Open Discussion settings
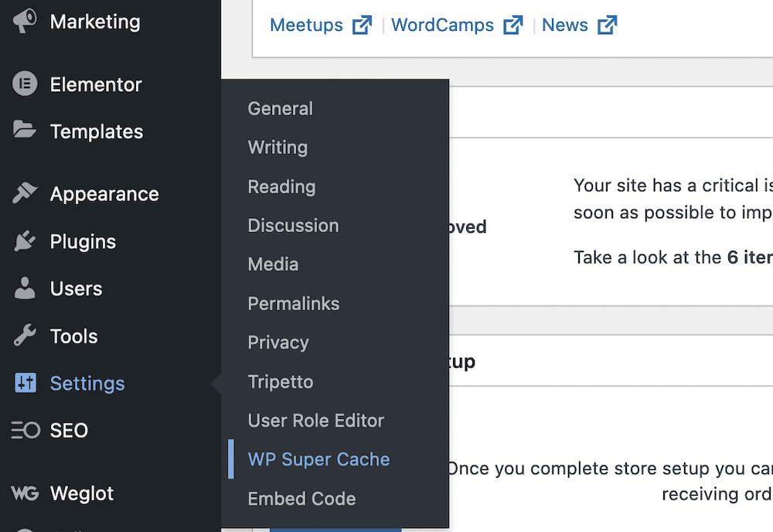The width and height of the screenshot is (773, 532). coord(293,225)
